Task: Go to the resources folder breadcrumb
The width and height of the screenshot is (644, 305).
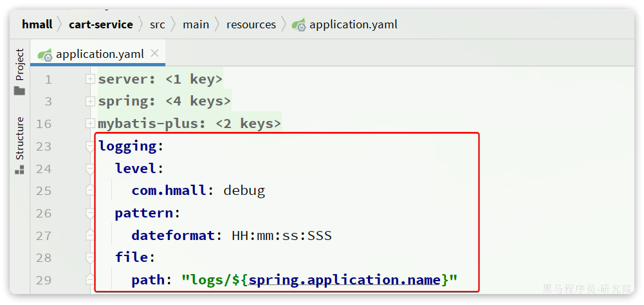Action: 251,25
